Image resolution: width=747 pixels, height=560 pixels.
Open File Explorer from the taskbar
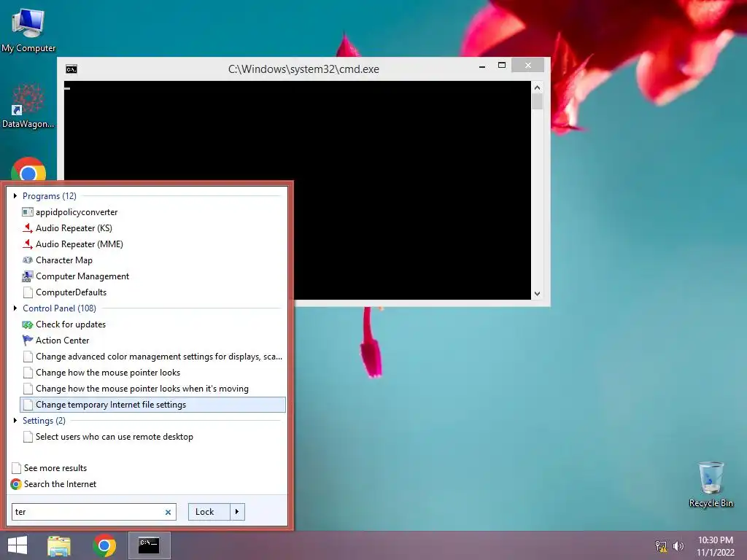59,545
